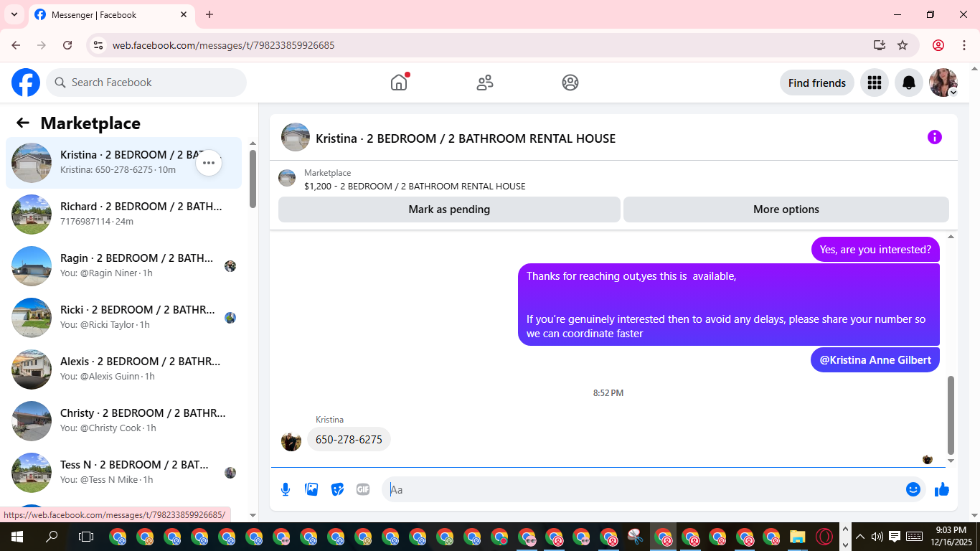The height and width of the screenshot is (551, 980).
Task: Click the phone number 650-278-6275 message
Action: point(349,439)
